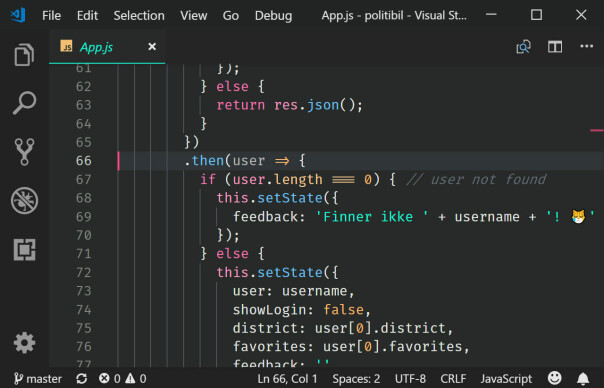Click the VS Code logo icon
The image size is (604, 388).
18,15
